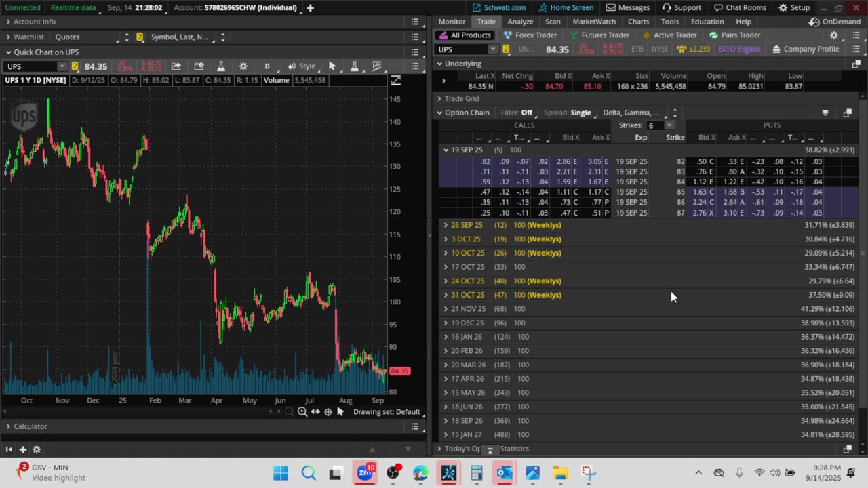Open the Forex Trader subtab
Image resolution: width=868 pixels, height=488 pixels.
tap(530, 35)
